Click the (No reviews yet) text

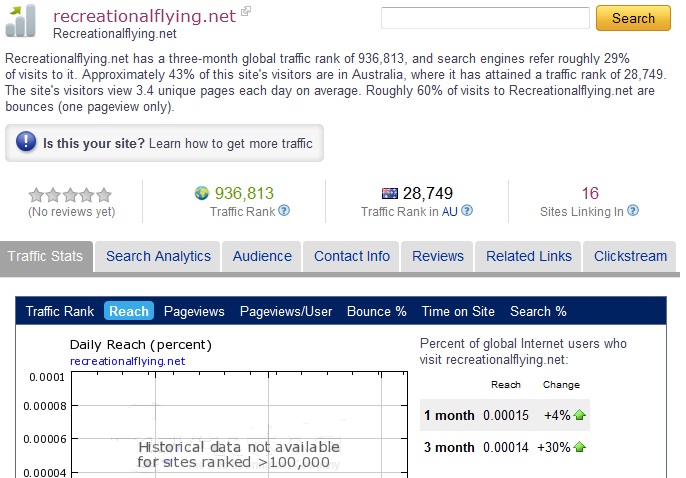click(x=72, y=212)
